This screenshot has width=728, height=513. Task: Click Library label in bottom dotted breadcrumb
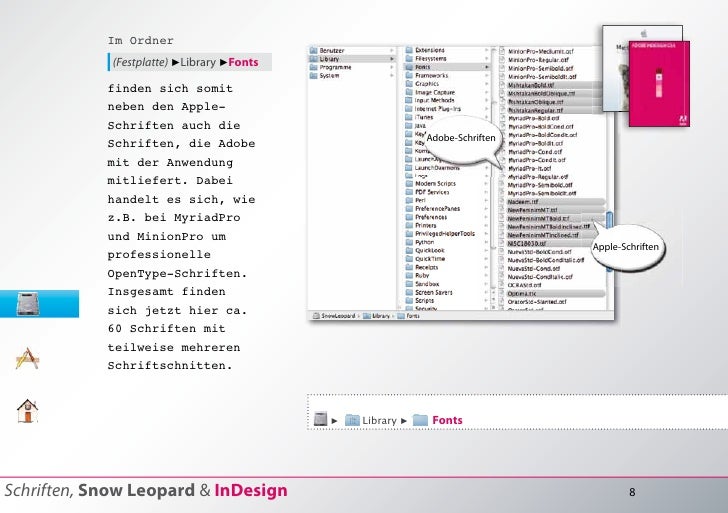pyautogui.click(x=379, y=420)
